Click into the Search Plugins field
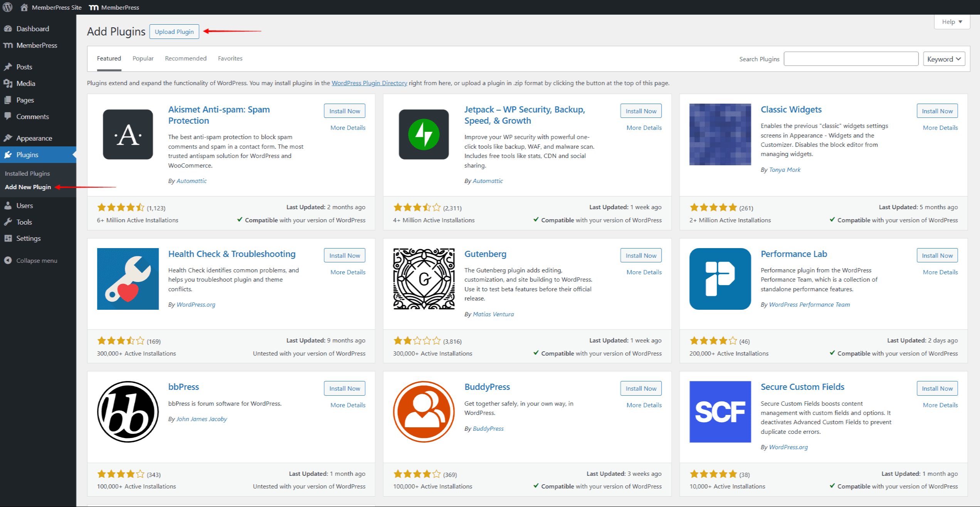980x507 pixels. 851,59
